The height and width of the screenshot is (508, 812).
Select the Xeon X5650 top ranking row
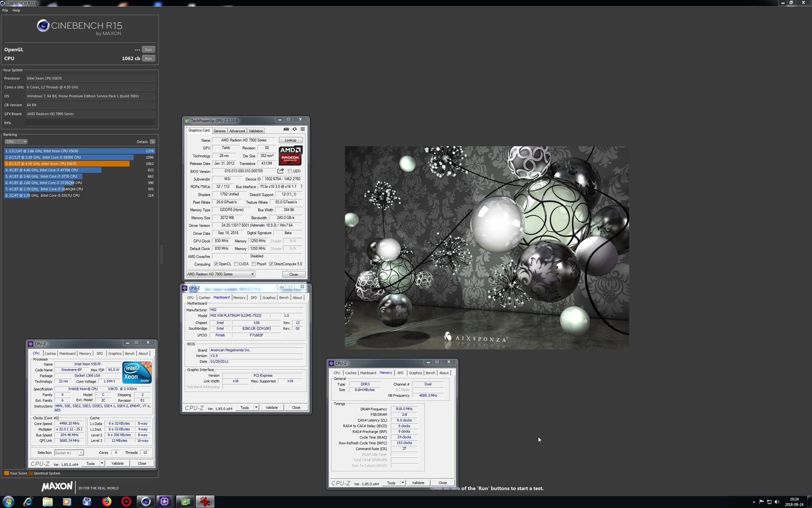coord(79,151)
